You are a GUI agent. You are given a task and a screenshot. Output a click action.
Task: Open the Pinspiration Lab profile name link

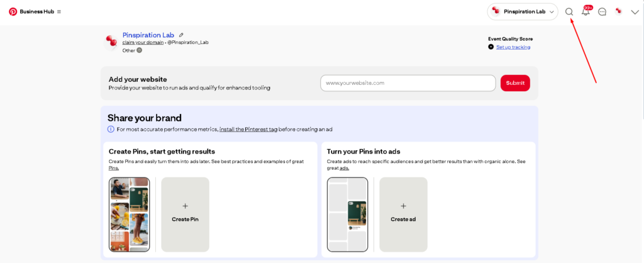click(148, 35)
